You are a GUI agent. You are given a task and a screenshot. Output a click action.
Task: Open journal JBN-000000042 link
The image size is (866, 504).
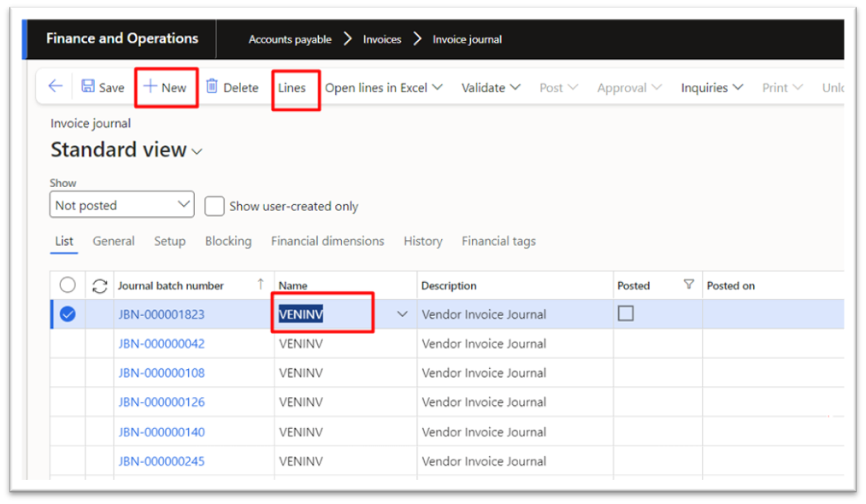pyautogui.click(x=162, y=343)
